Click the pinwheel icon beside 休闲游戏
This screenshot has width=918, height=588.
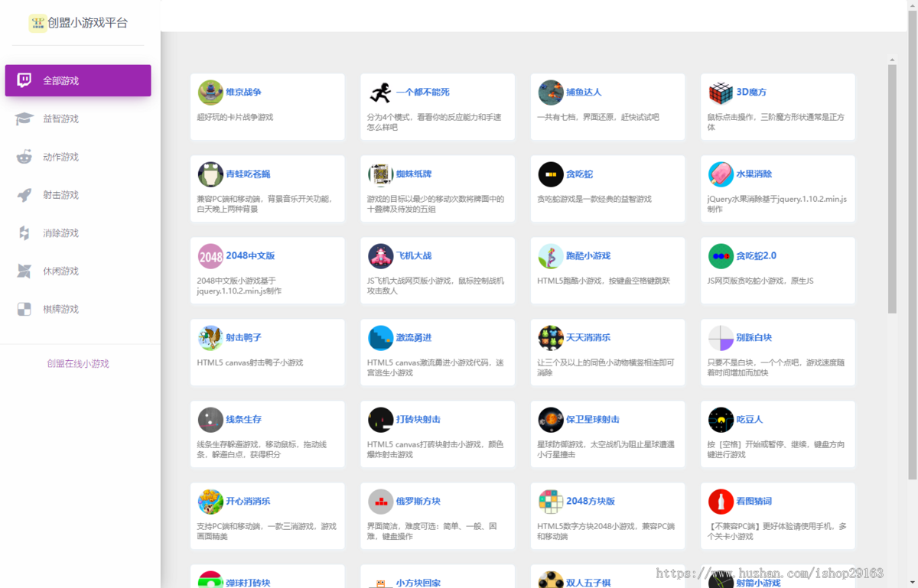(x=24, y=271)
